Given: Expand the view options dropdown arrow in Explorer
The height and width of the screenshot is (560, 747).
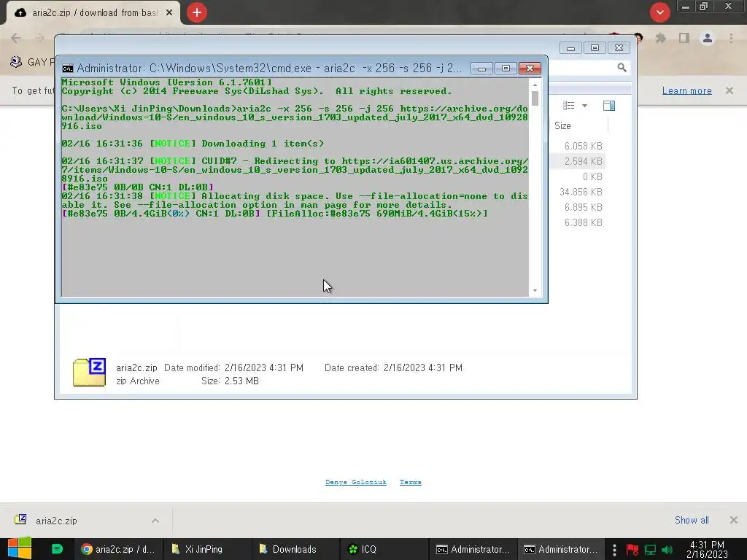Looking at the screenshot, I should pyautogui.click(x=584, y=106).
